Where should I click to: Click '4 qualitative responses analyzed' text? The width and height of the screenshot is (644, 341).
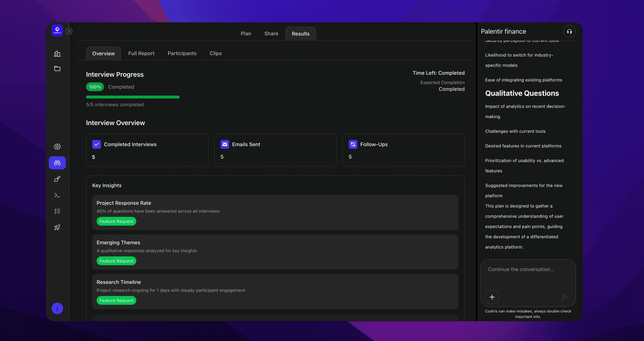pos(147,251)
